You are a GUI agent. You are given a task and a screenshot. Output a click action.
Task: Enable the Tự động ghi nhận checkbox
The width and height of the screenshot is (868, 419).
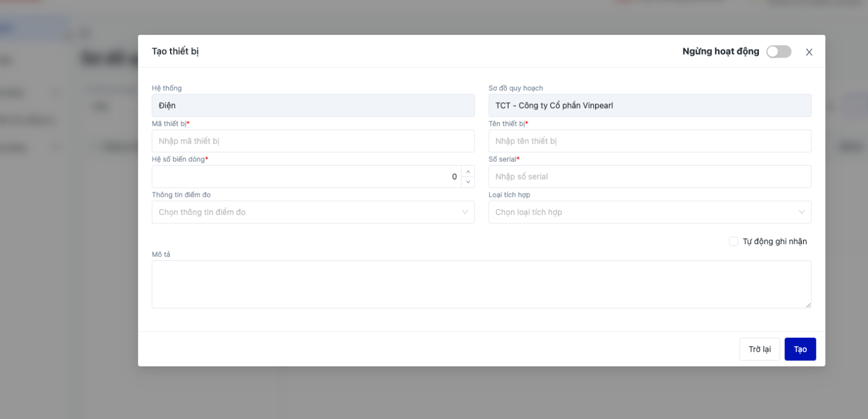click(x=734, y=241)
